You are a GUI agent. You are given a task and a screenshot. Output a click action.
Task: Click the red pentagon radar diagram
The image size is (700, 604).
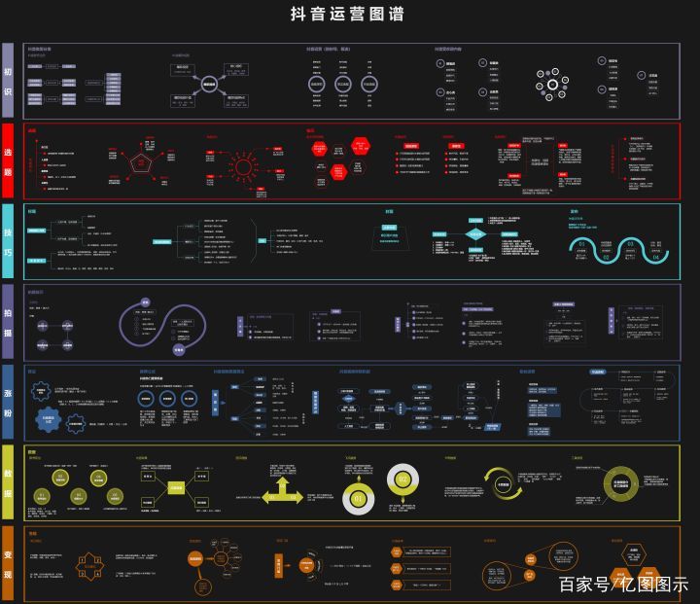coord(141,163)
